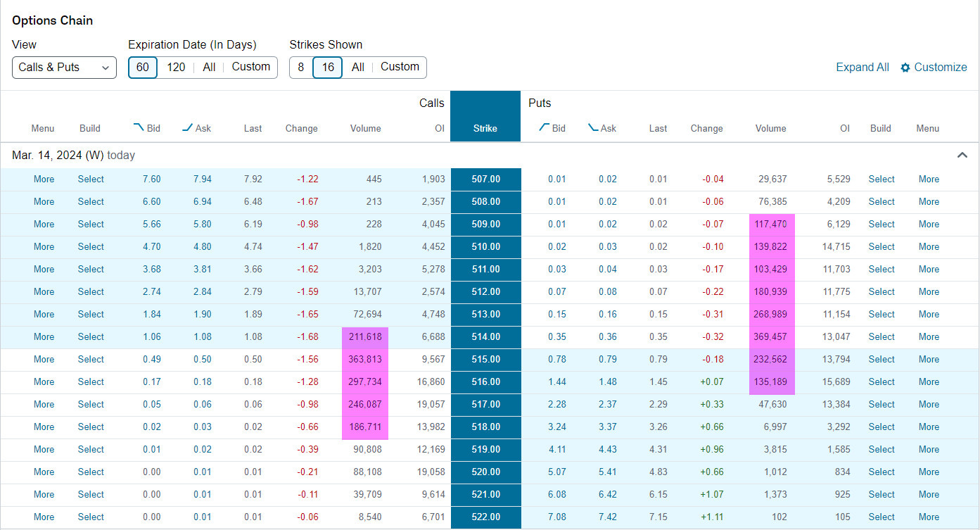The height and width of the screenshot is (530, 980).
Task: Click calls ask 0.50 at 515.00 strike
Action: click(203, 360)
